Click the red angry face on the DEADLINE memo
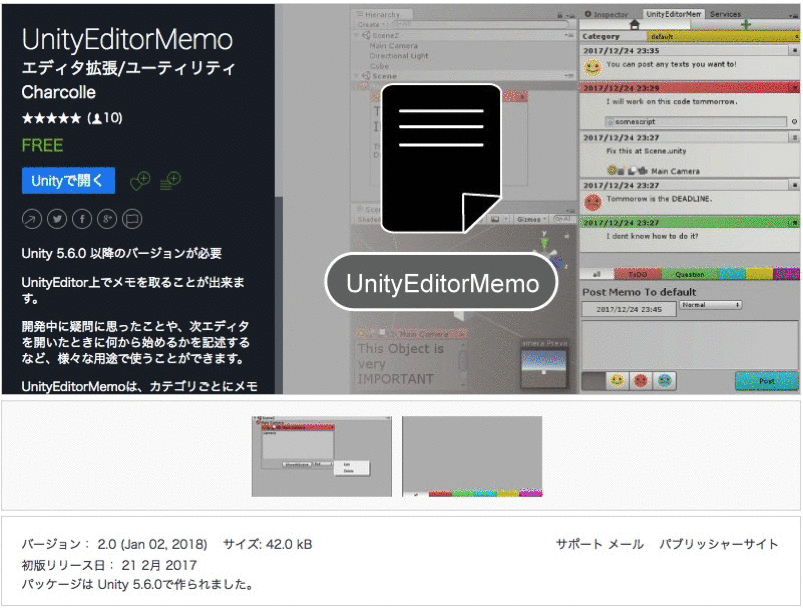Screen dimensions: 803x609 click(x=593, y=202)
